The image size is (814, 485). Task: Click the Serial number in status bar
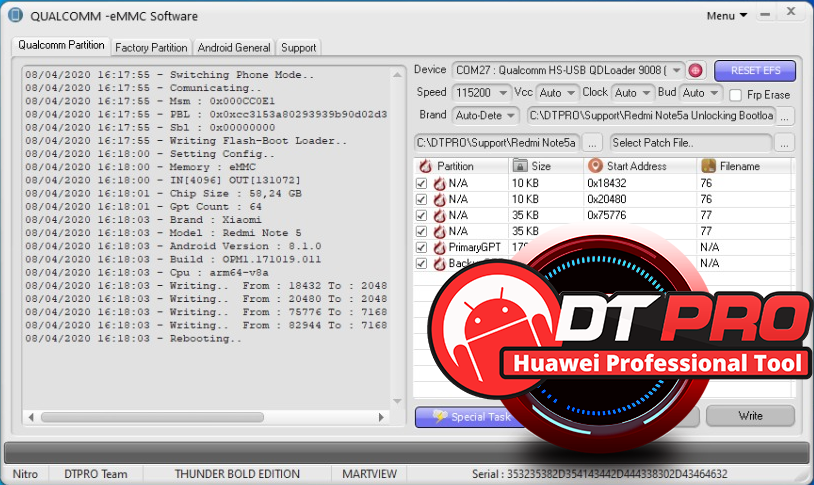[x=600, y=474]
